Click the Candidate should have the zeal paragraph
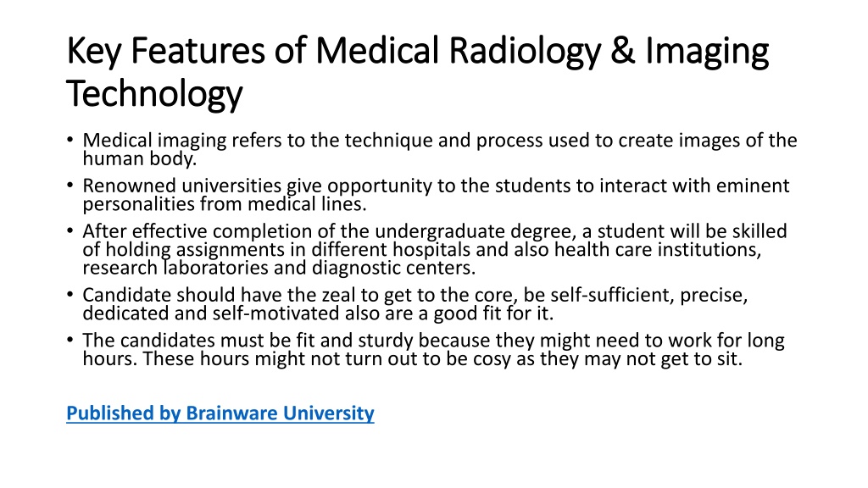This screenshot has width=868, height=488. click(415, 304)
